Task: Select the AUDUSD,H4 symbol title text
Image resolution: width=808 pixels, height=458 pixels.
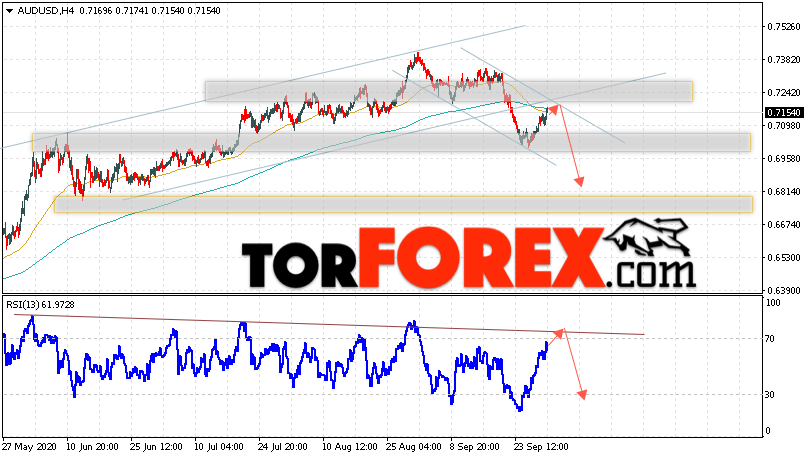Action: (x=46, y=10)
